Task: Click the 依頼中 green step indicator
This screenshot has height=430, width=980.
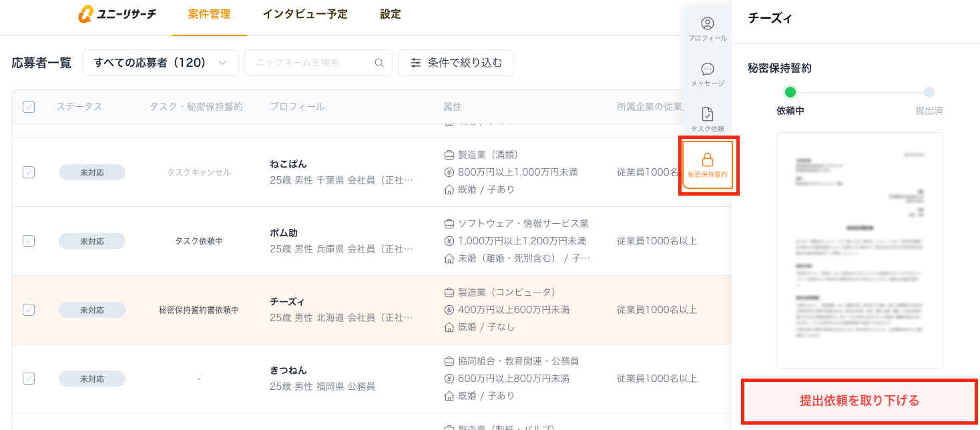Action: (790, 93)
